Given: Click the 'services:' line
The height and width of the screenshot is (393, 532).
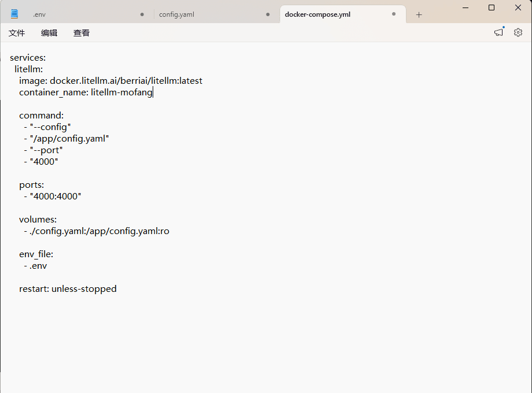Looking at the screenshot, I should (28, 58).
